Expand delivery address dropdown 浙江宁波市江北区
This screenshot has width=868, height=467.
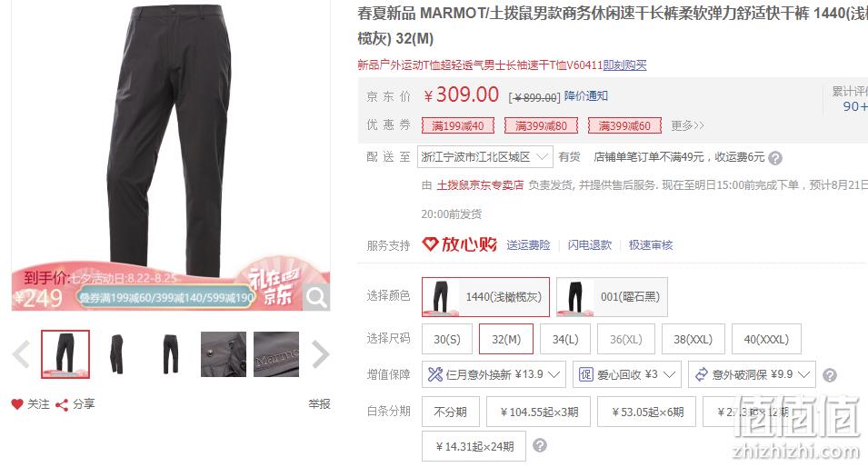(x=485, y=157)
